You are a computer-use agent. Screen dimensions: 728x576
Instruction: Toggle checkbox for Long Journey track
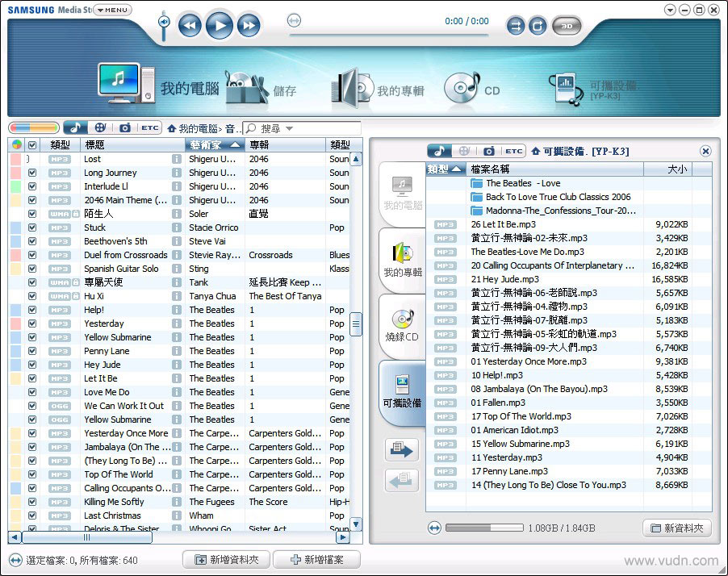(32, 173)
